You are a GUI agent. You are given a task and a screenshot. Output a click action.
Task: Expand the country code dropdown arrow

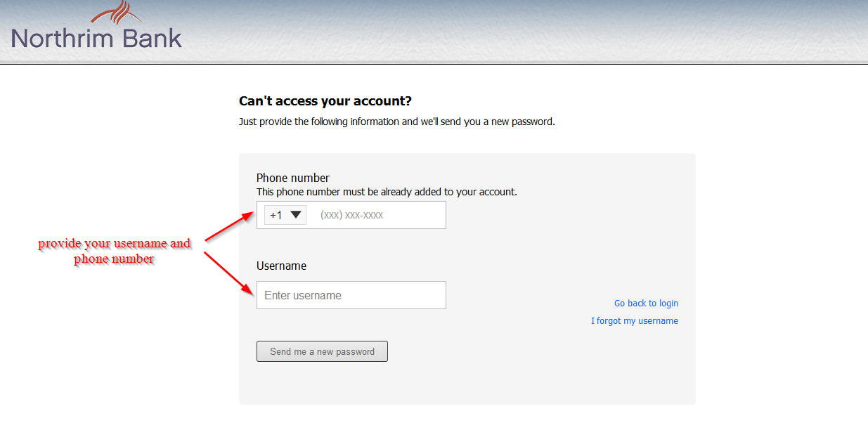point(296,215)
